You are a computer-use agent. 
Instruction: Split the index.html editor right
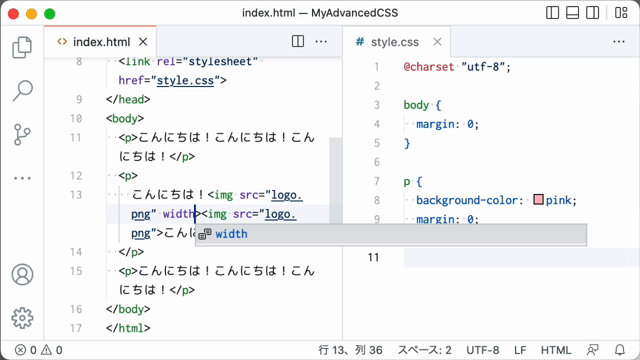point(298,41)
